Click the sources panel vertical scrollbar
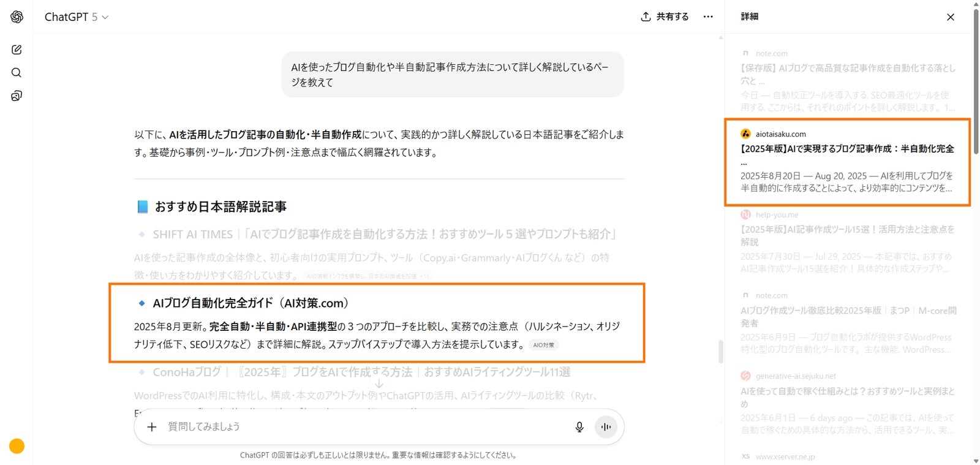 pos(976,80)
